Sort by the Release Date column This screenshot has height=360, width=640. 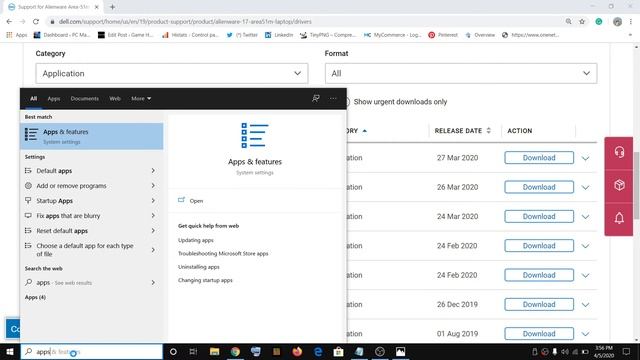pyautogui.click(x=462, y=131)
